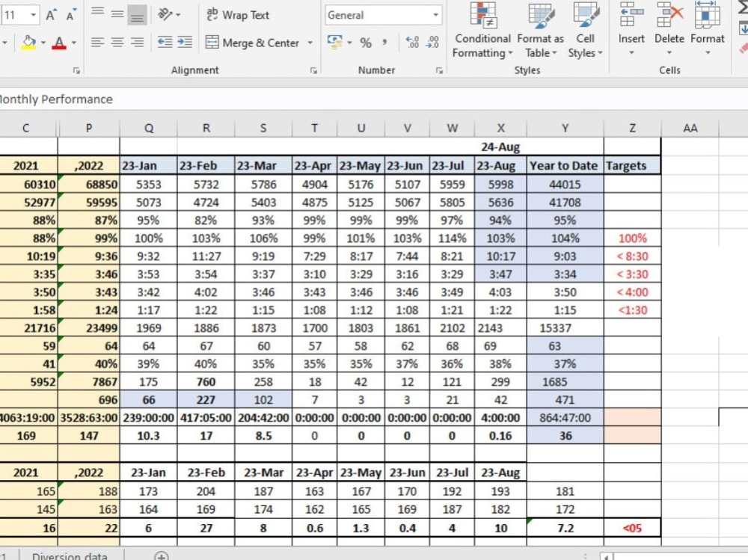Add a new sheet with plus button
Screen dimensions: 748x560
tap(162, 556)
